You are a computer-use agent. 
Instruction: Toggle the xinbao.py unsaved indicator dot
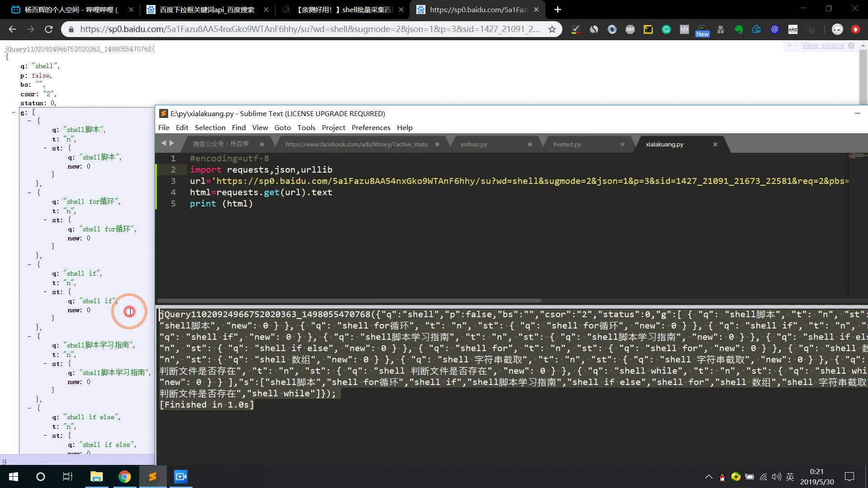click(x=529, y=144)
